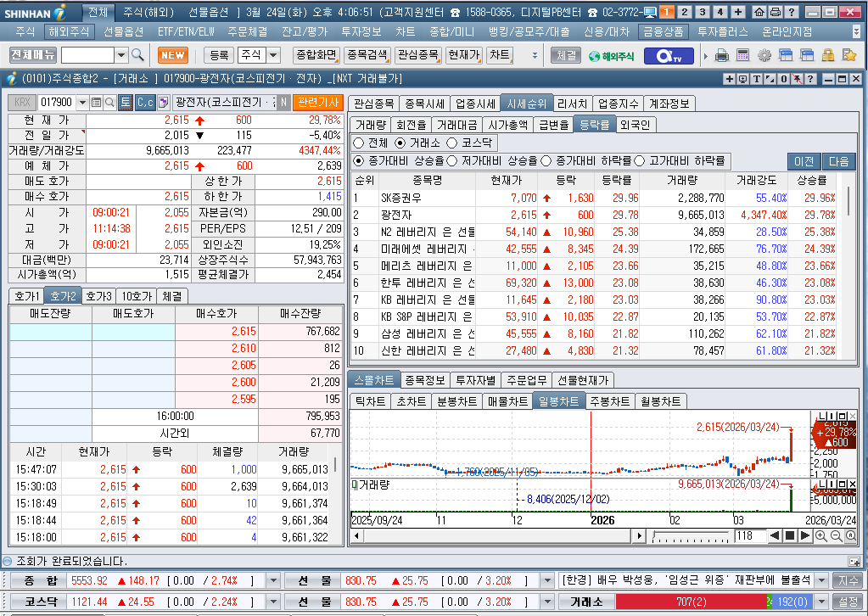Toggle the 거래량 indicator checkbox on chart

tap(355, 484)
